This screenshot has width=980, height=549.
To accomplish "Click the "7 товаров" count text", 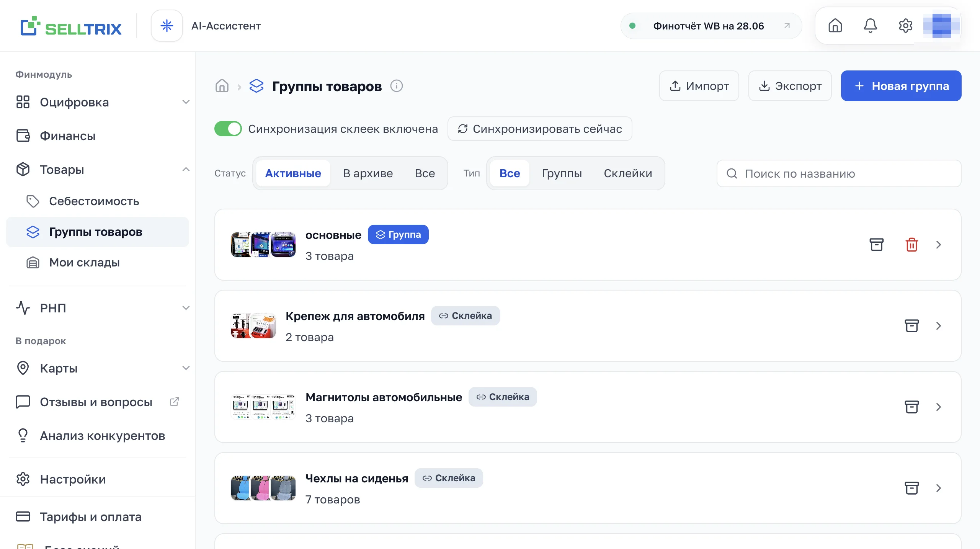I will 333,499.
